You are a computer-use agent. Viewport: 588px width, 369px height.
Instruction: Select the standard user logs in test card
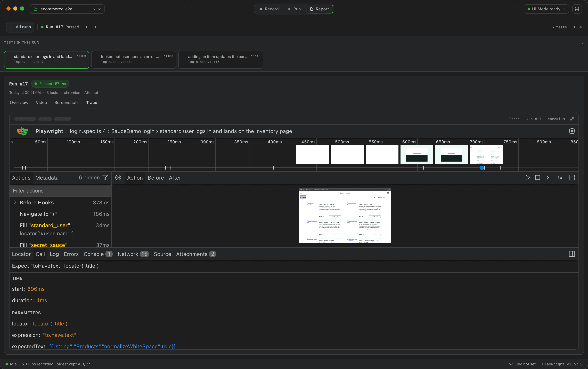(46, 60)
